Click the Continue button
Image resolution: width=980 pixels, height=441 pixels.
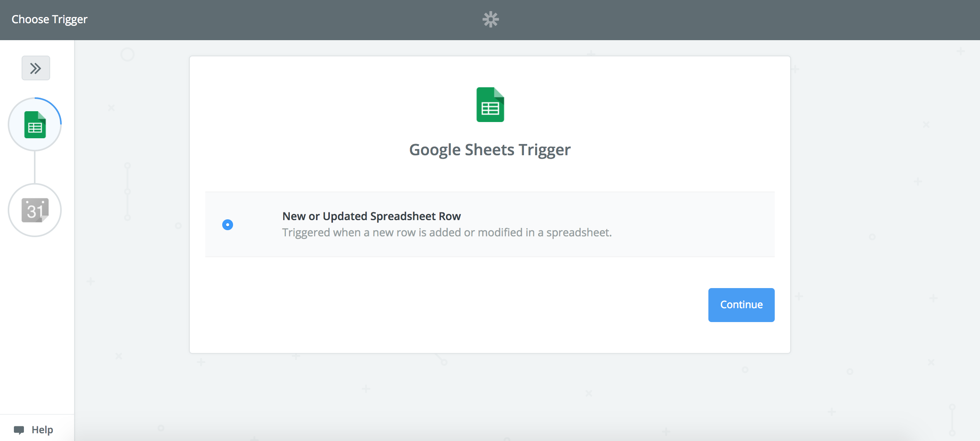pos(741,305)
